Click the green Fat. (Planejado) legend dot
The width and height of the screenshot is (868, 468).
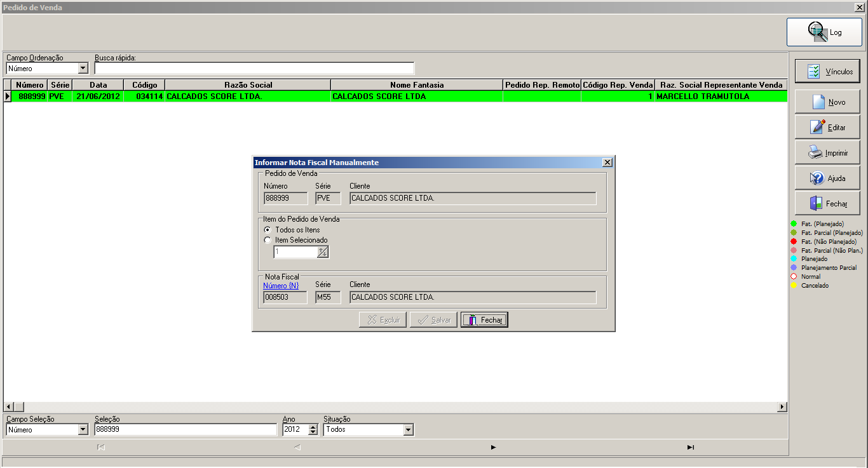click(794, 224)
